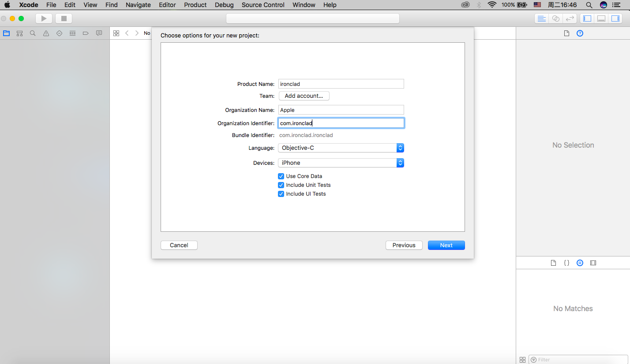Open the Devices dropdown showing iPhone
The height and width of the screenshot is (364, 630).
click(x=341, y=163)
